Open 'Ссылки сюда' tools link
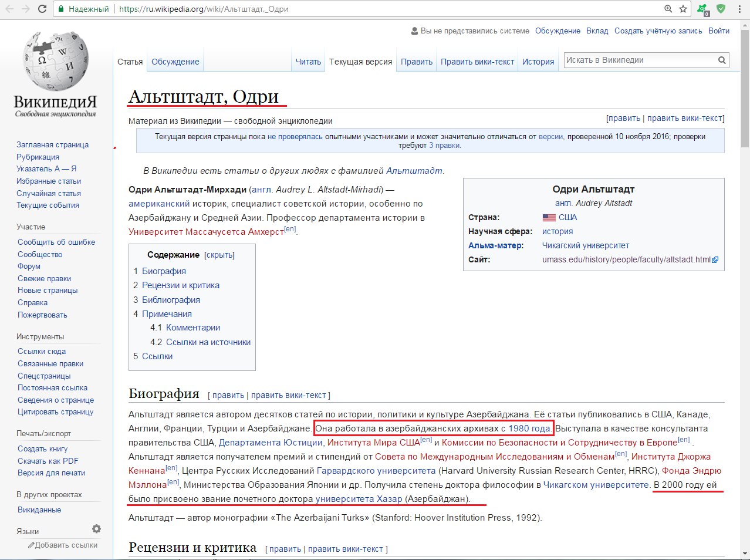This screenshot has width=750, height=560. point(42,351)
